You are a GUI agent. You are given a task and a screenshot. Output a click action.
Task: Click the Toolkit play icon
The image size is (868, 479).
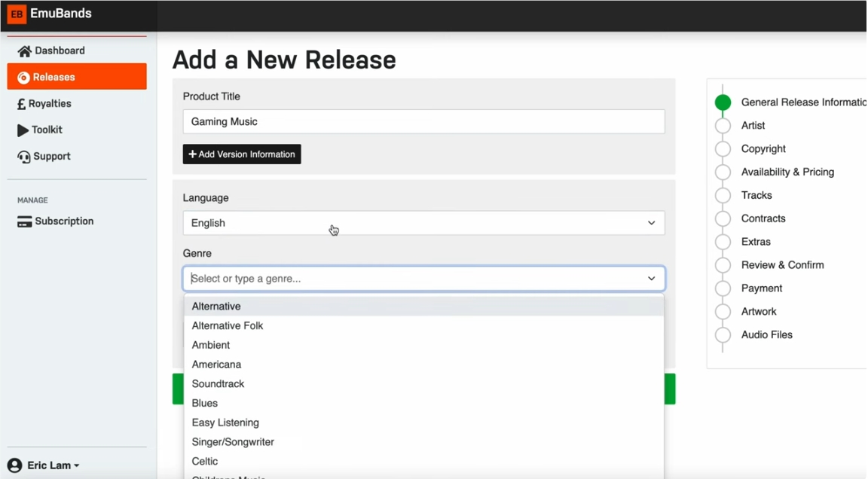tap(23, 130)
